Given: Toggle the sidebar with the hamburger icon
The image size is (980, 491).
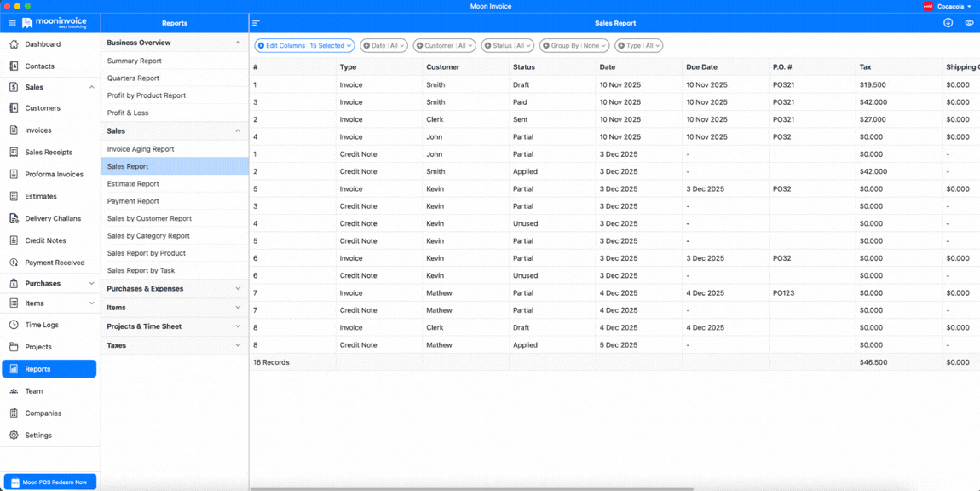Looking at the screenshot, I should point(11,23).
